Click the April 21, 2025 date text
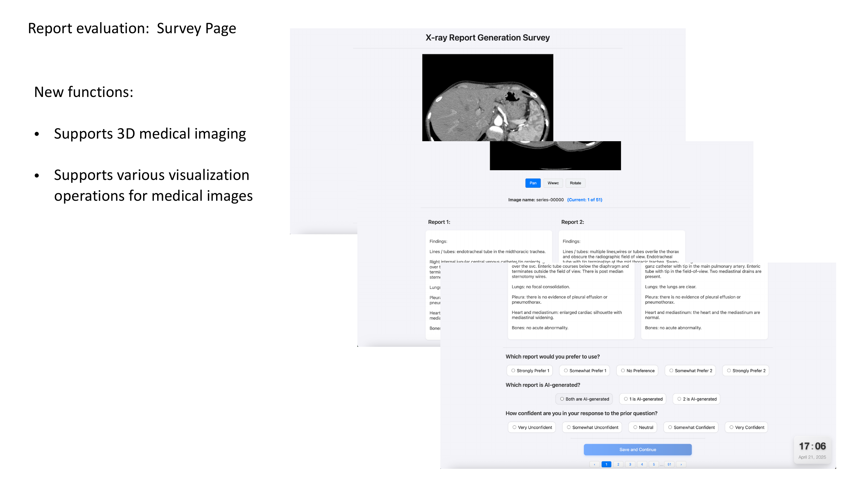Viewport: 868px width, 488px height. (812, 457)
